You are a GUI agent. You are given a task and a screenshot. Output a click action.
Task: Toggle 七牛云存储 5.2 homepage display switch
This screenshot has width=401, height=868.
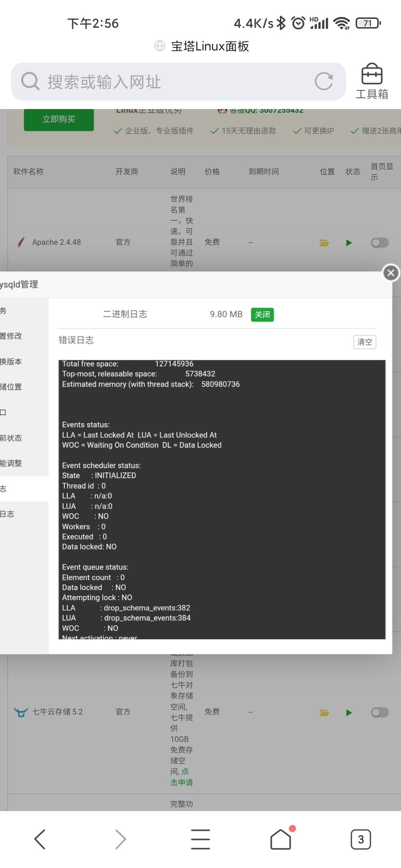pos(380,712)
